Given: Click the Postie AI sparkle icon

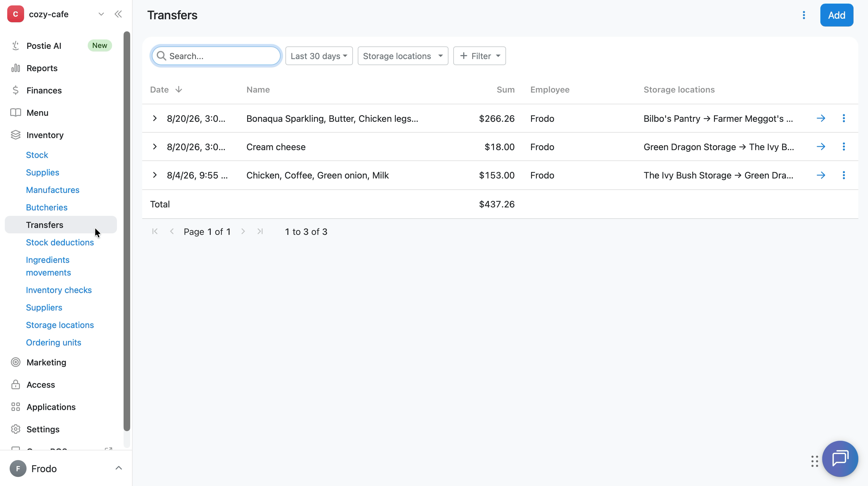Looking at the screenshot, I should (x=15, y=46).
